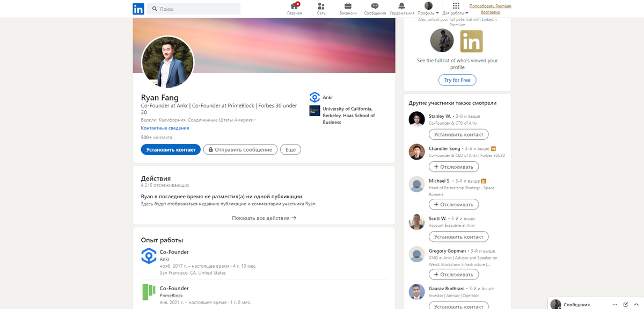Go to Главная home feed
Viewport: 644px width, 309px height.
pyautogui.click(x=295, y=9)
